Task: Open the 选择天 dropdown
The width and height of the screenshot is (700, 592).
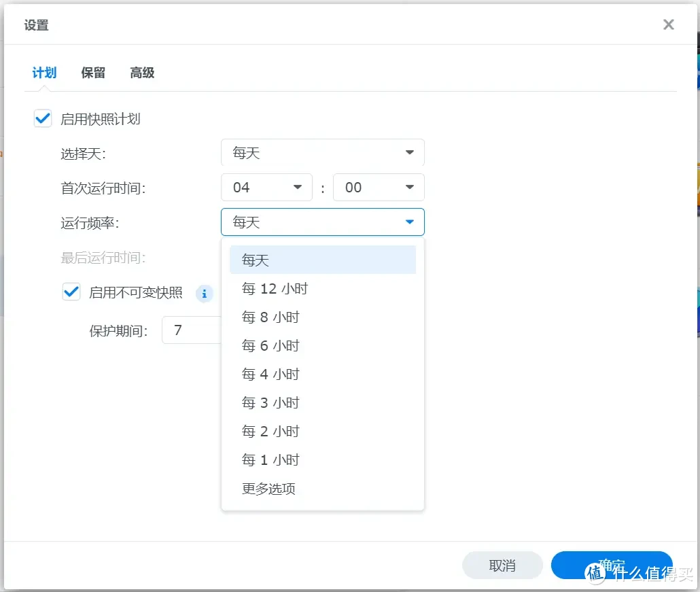Action: pyautogui.click(x=322, y=152)
